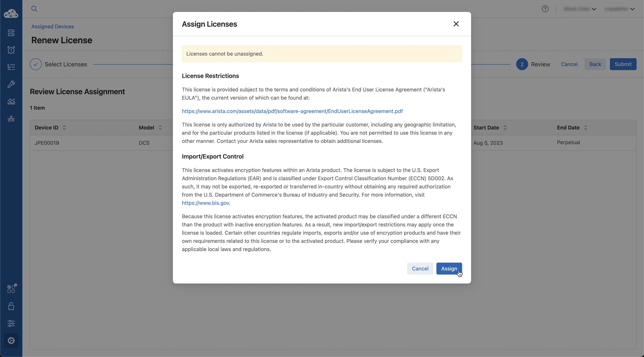
Task: Select the Review step label
Action: click(x=541, y=64)
